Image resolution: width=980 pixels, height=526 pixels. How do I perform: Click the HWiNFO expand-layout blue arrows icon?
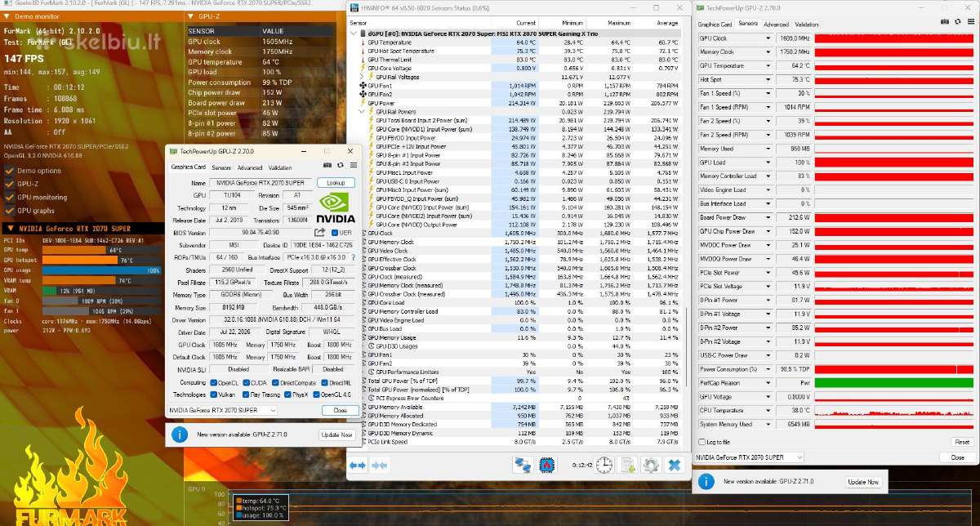pyautogui.click(x=357, y=465)
